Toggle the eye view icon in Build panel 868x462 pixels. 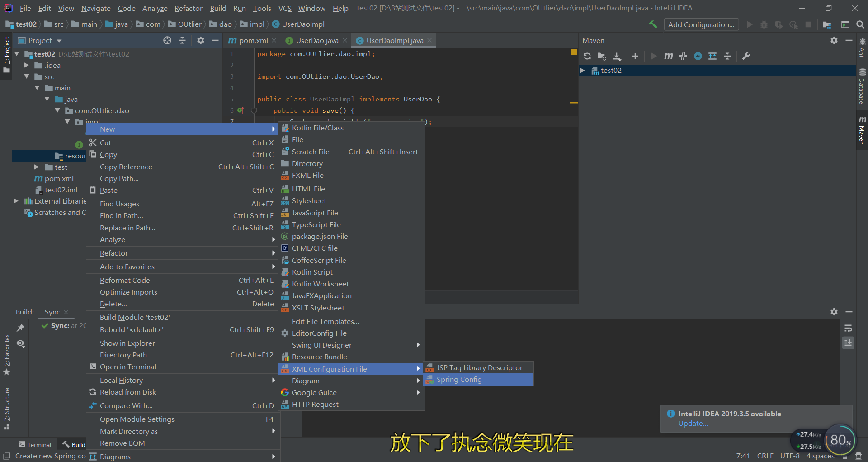click(20, 343)
